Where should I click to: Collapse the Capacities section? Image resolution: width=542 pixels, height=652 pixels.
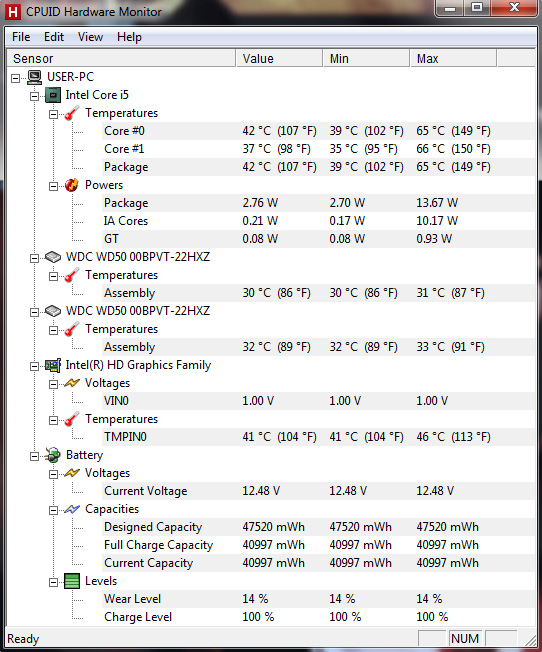point(53,510)
